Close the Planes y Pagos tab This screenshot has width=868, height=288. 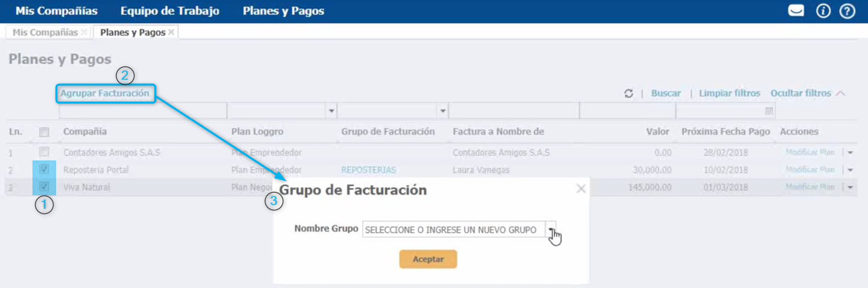click(172, 32)
